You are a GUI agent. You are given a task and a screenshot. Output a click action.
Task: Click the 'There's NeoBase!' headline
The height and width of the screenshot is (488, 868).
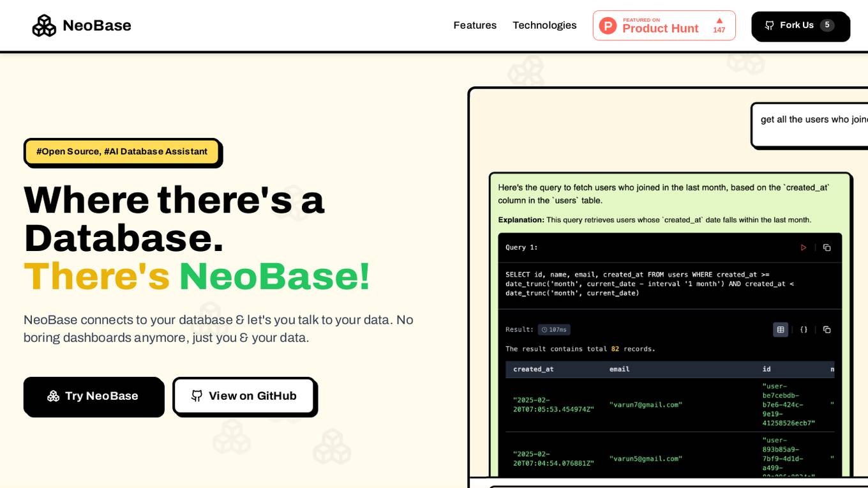point(197,277)
